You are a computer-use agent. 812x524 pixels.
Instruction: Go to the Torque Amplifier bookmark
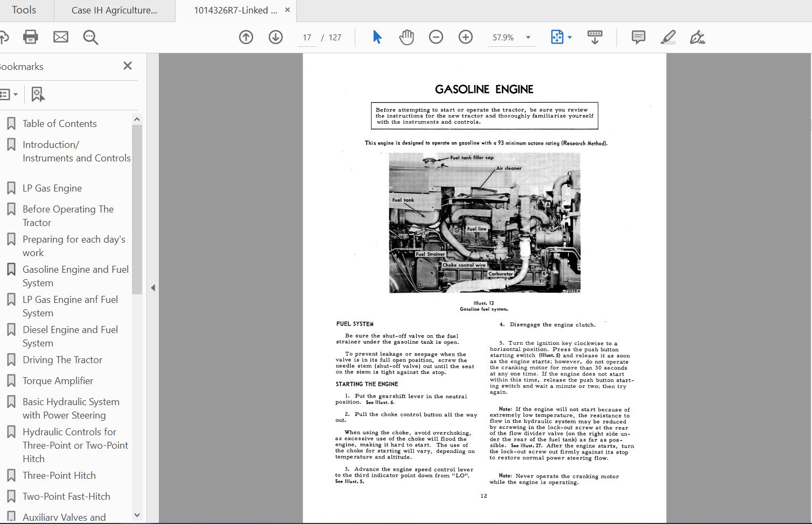(x=58, y=381)
